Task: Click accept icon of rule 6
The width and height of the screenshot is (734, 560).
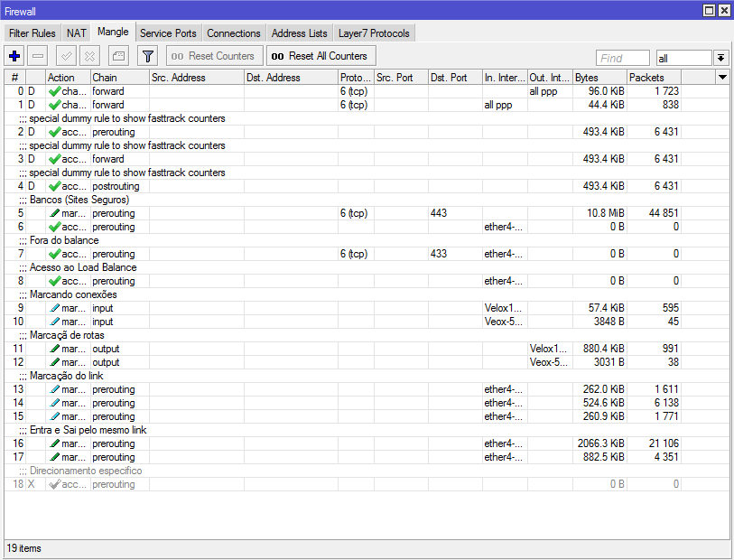Action: click(x=54, y=227)
